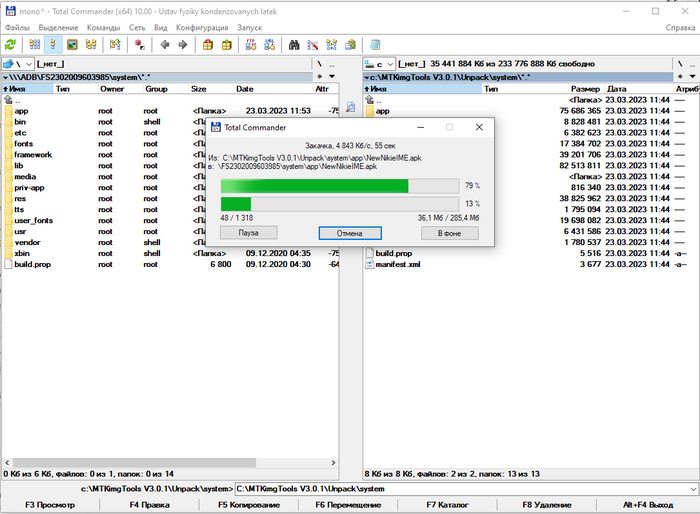Open the Конфигурация menu
This screenshot has height=514, width=700.
click(x=202, y=28)
